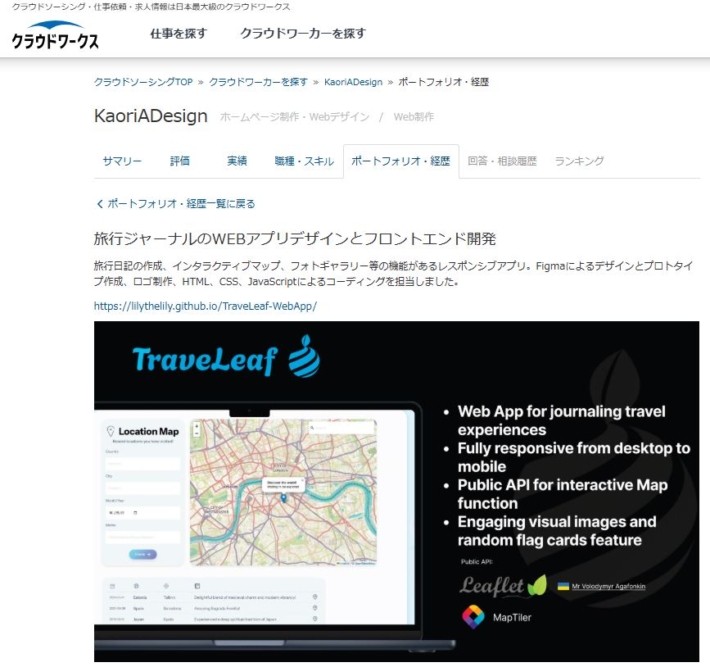The height and width of the screenshot is (667, 710).
Task: Return to ポートフォリオ・経歴一覧に戻る link
Action: tap(181, 204)
